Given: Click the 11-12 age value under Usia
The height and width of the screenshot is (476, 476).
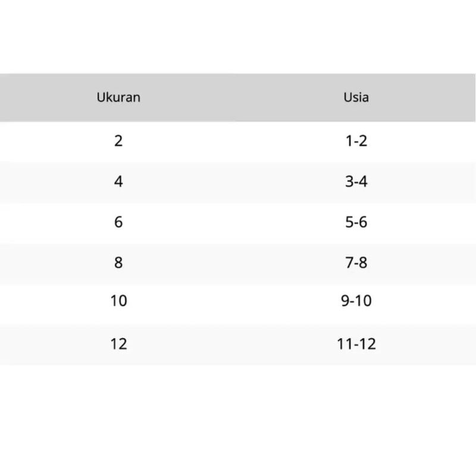Looking at the screenshot, I should (356, 343).
